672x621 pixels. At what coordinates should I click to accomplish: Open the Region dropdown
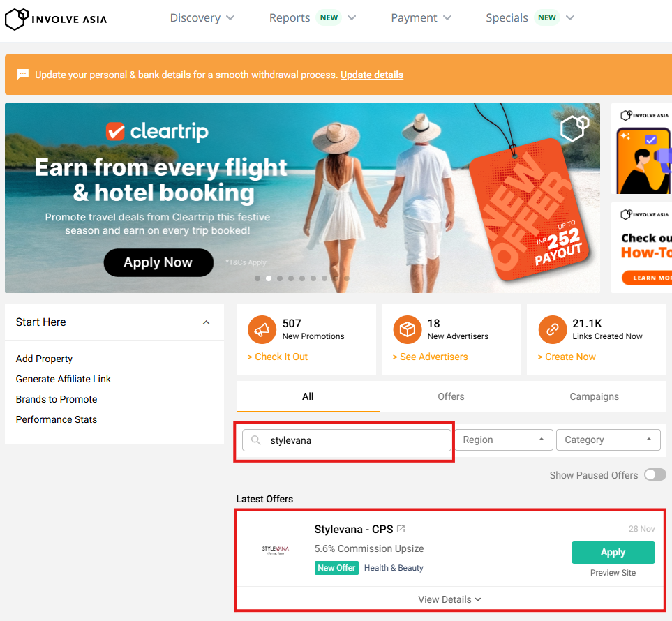(503, 440)
